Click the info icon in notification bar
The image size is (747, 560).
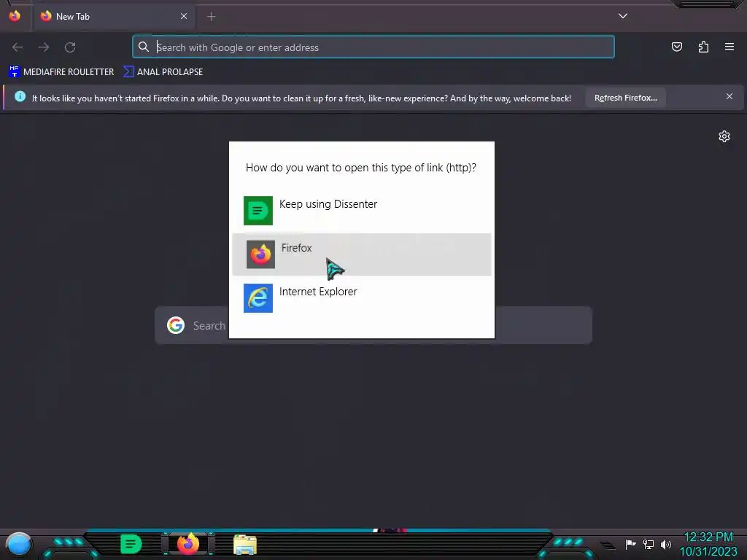pyautogui.click(x=20, y=97)
